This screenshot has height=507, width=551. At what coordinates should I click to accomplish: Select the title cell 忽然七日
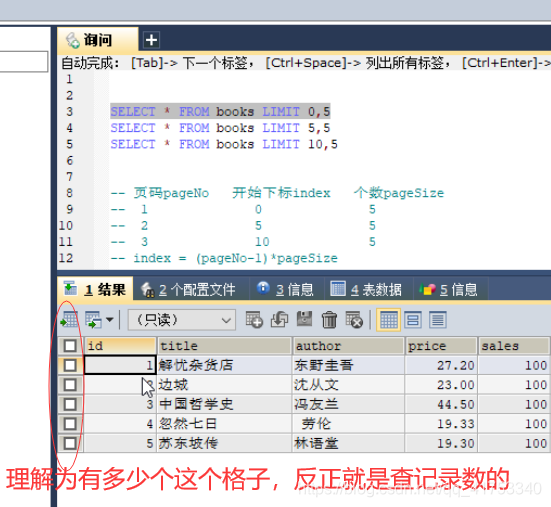[x=225, y=424]
